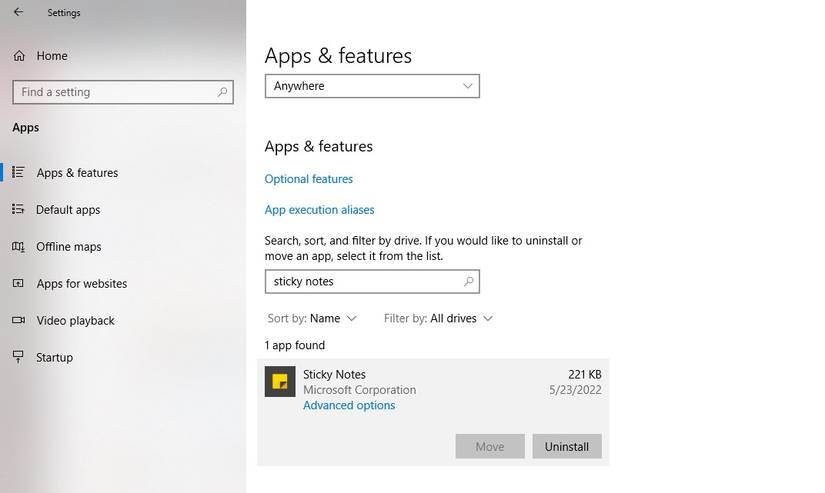
Task: Click the Apps for websites icon
Action: (18, 284)
